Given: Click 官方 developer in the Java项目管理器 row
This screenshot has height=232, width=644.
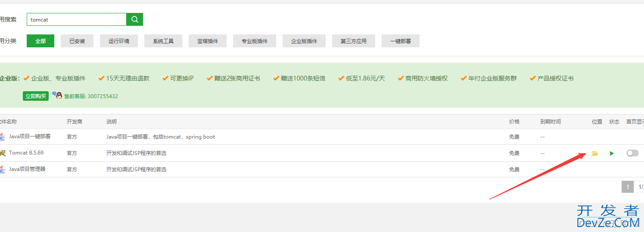Looking at the screenshot, I should point(72,170).
